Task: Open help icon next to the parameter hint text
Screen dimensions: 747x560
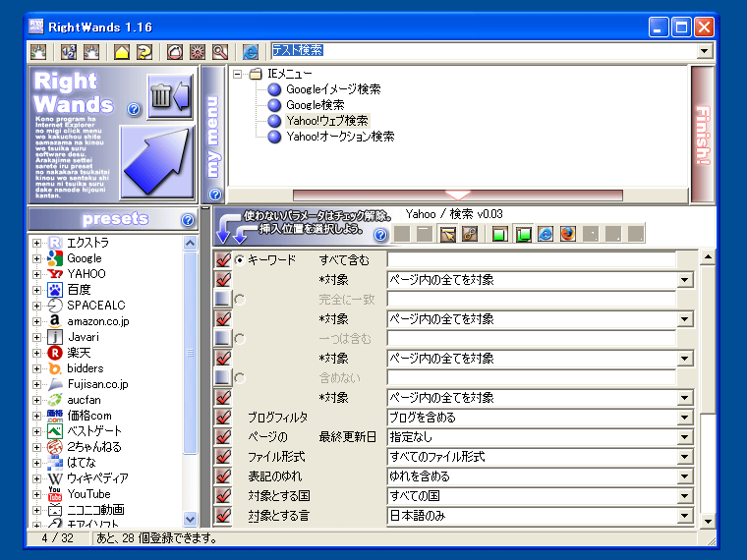Action: (380, 234)
